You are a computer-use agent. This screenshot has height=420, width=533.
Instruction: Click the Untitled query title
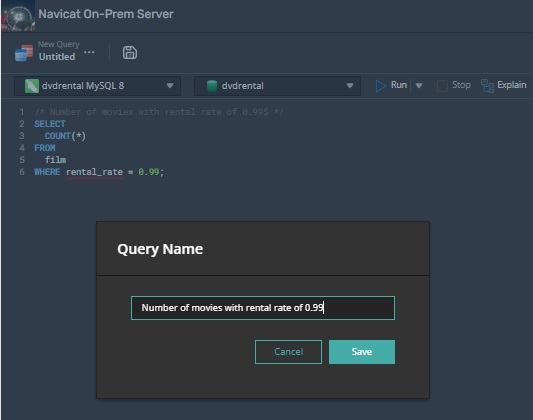click(57, 57)
